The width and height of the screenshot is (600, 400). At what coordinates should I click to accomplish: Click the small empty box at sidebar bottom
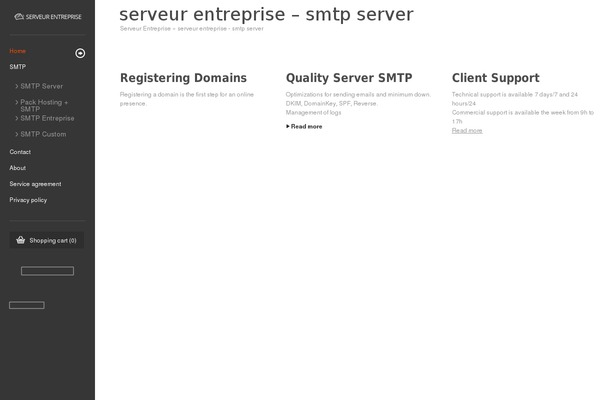click(27, 305)
